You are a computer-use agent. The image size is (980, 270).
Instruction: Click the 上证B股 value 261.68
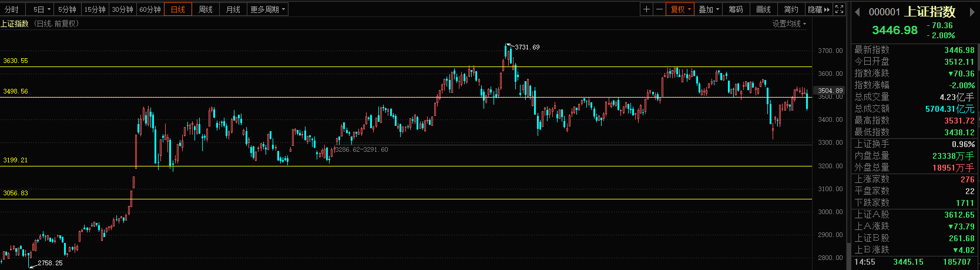961,238
